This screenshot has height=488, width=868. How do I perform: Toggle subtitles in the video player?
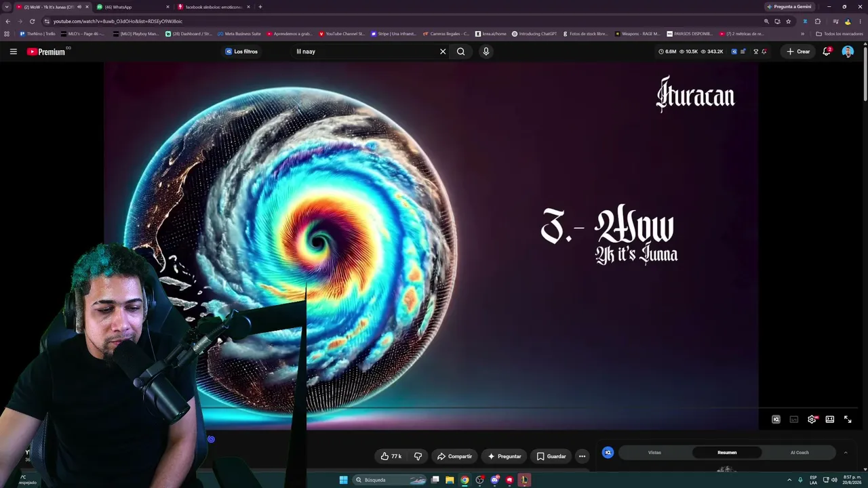click(794, 420)
